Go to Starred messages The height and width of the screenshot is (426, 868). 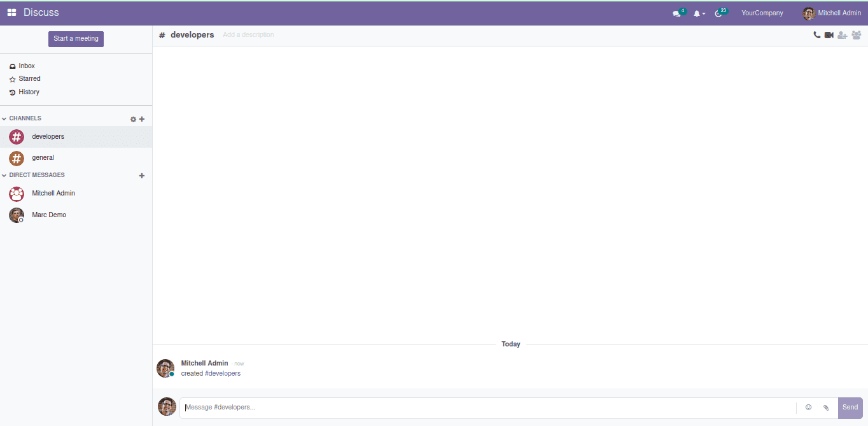[x=29, y=79]
